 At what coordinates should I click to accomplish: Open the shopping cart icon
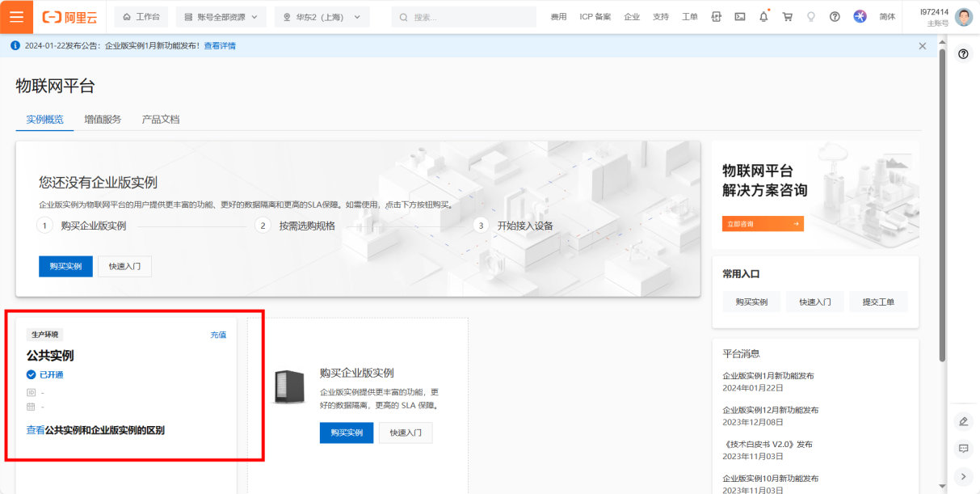(x=787, y=16)
